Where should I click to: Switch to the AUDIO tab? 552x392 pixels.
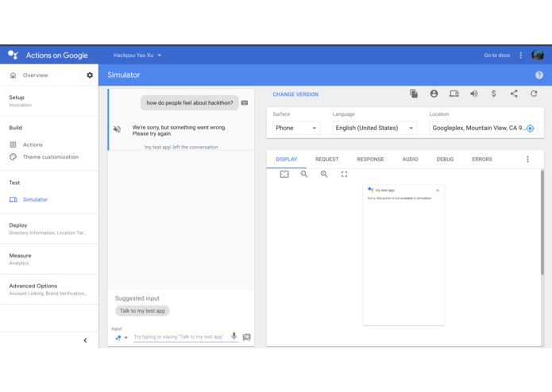(x=410, y=159)
